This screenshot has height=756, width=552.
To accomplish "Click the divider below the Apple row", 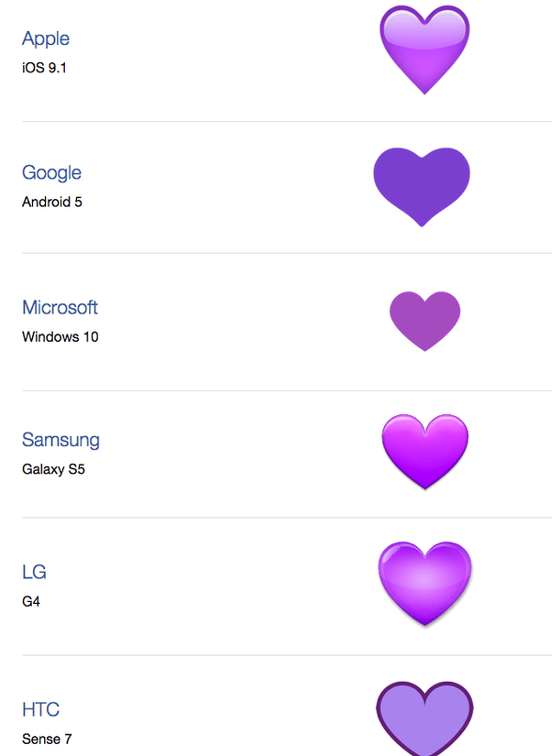I will [x=287, y=122].
